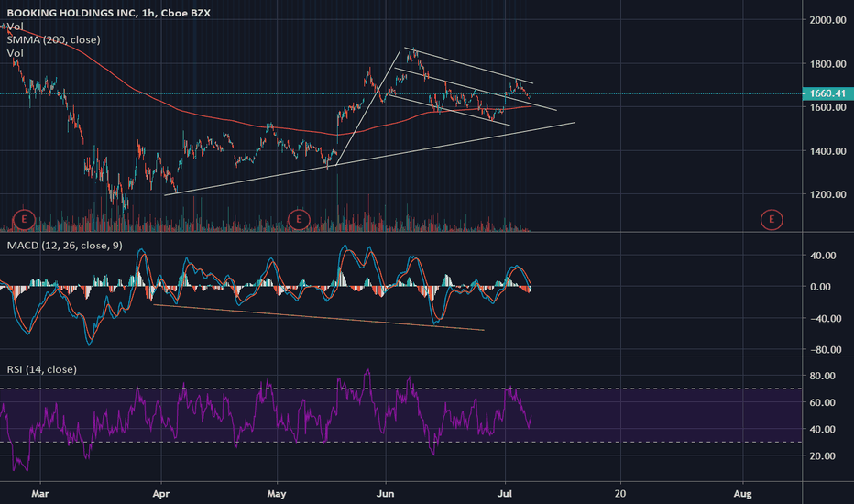This screenshot has height=504, width=854.
Task: Click the 1400.00 price axis label
Action: pos(827,151)
